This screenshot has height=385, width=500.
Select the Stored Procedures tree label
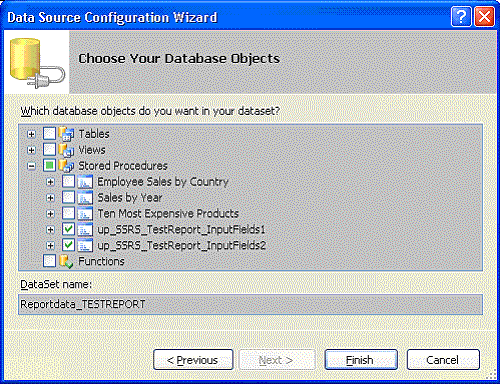[123, 166]
